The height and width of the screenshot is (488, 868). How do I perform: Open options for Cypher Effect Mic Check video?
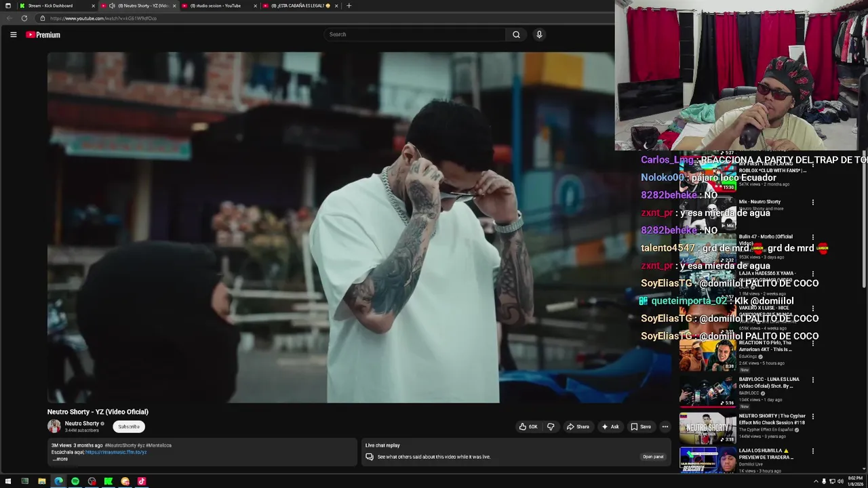812,416
